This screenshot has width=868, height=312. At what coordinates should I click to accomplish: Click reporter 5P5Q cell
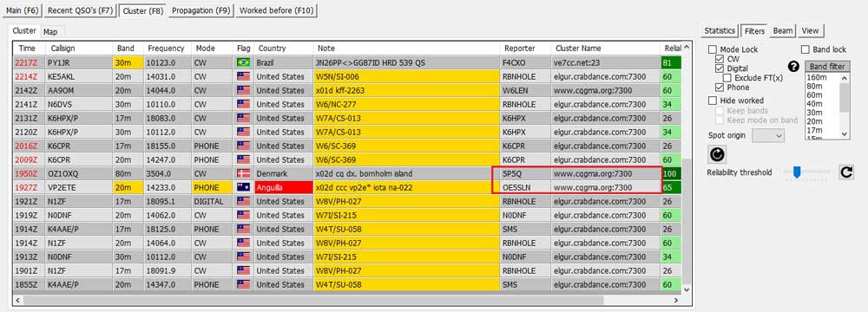525,173
